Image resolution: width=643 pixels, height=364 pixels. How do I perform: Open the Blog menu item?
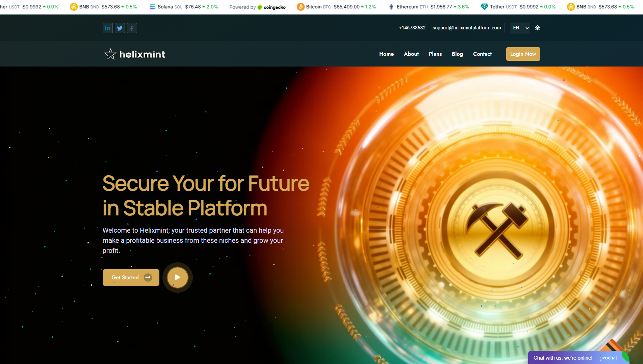[457, 54]
